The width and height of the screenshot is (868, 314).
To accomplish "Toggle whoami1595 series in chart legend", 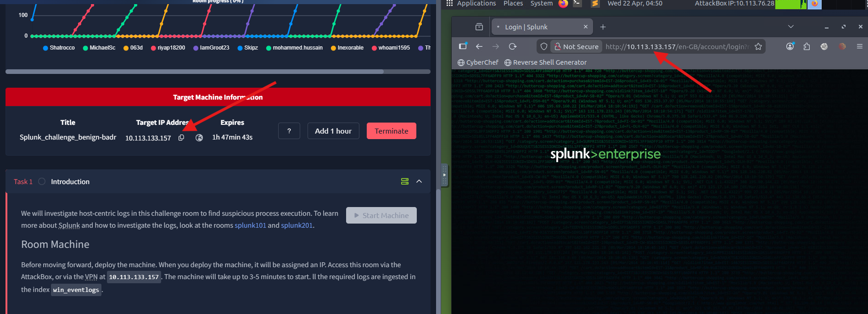I will click(391, 48).
